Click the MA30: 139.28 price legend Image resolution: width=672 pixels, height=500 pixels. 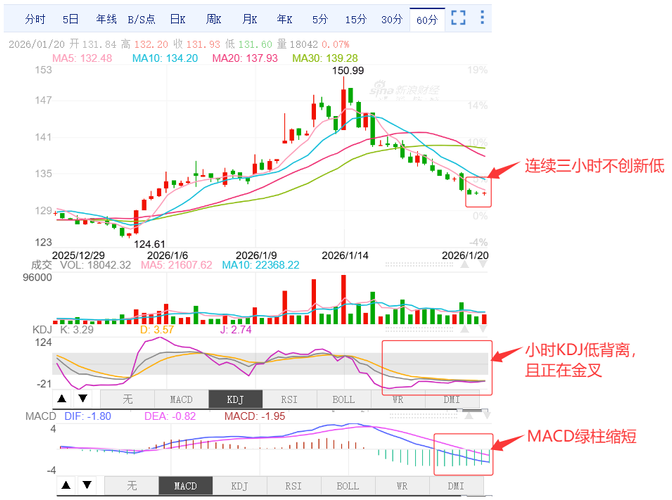325,58
